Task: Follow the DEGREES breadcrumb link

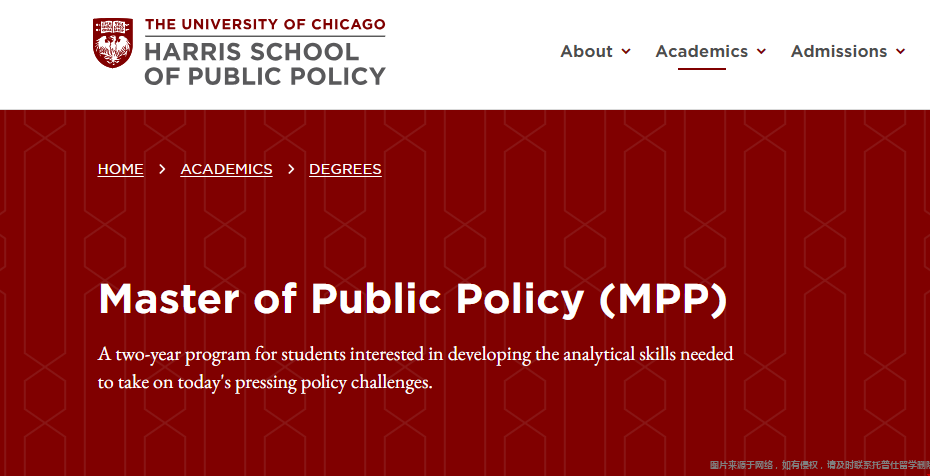Action: pos(345,170)
